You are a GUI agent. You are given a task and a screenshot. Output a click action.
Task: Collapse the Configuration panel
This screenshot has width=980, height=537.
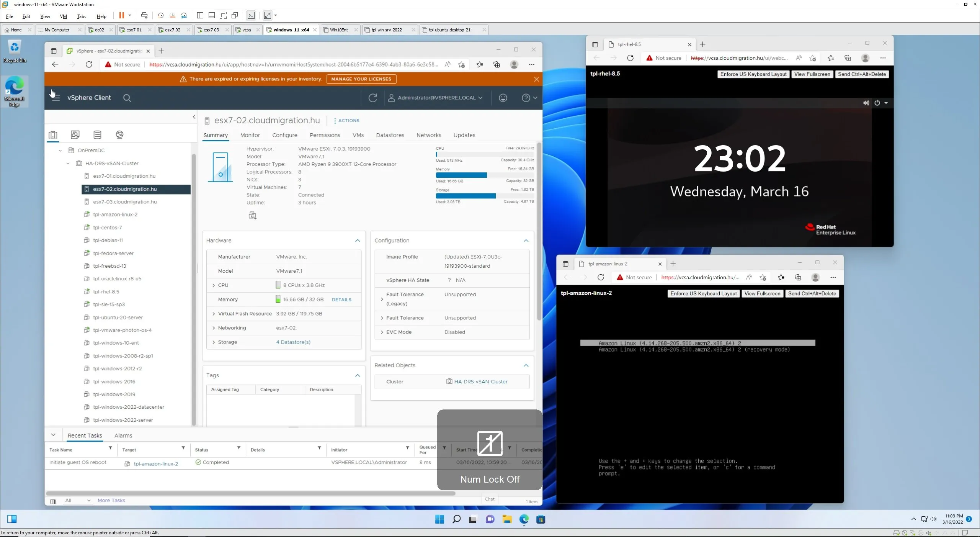tap(526, 241)
